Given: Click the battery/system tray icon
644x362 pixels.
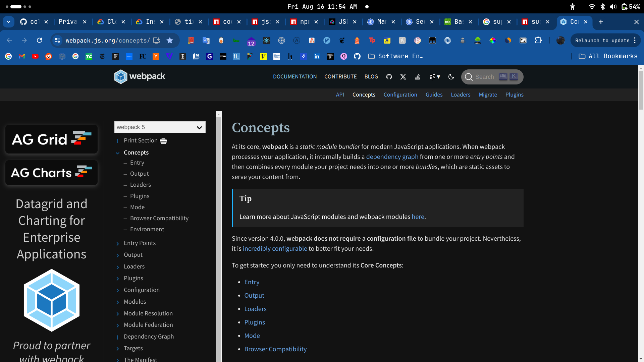Looking at the screenshot, I should [x=622, y=6].
